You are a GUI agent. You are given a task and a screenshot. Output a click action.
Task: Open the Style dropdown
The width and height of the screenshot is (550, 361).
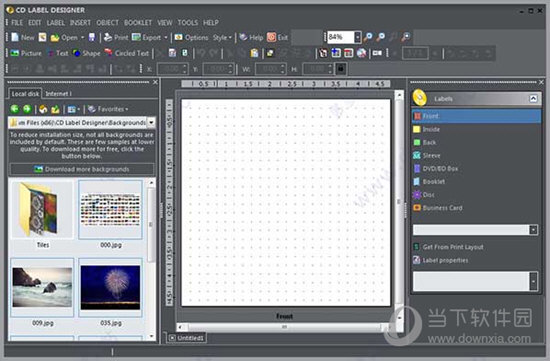(x=222, y=37)
